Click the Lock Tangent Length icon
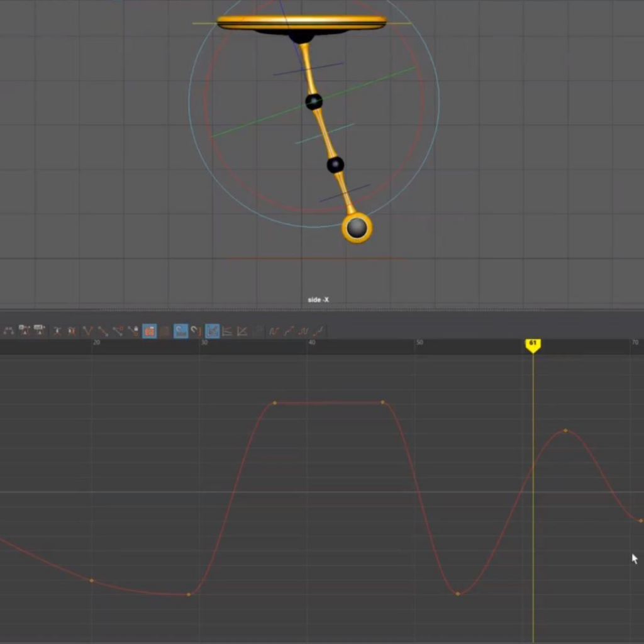This screenshot has width=644, height=644. coord(133,331)
